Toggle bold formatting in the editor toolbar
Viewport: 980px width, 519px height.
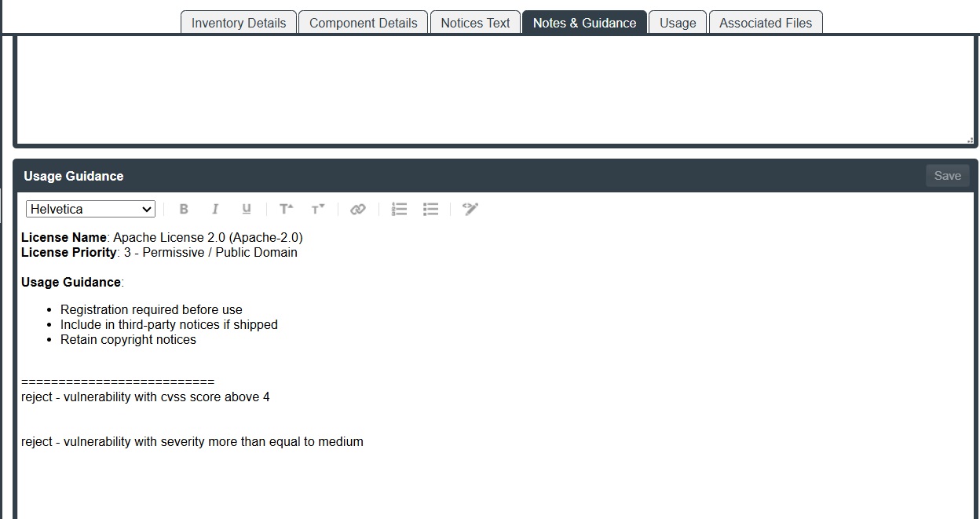point(184,209)
